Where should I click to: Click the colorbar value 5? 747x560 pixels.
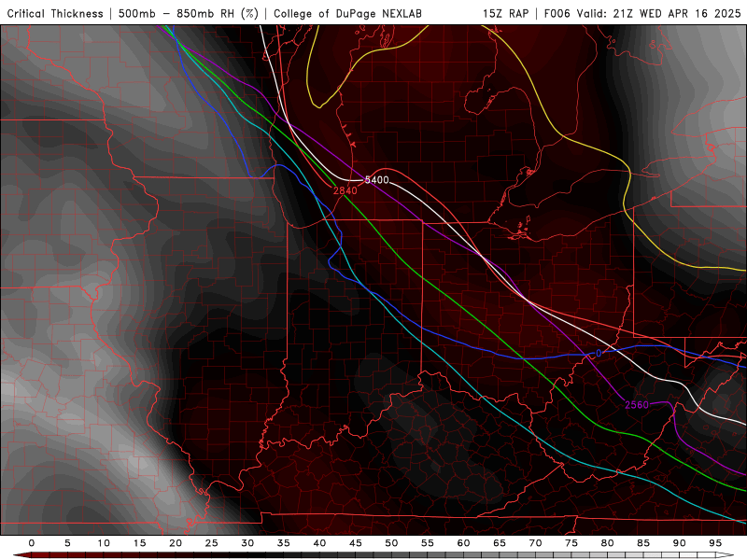pos(67,543)
